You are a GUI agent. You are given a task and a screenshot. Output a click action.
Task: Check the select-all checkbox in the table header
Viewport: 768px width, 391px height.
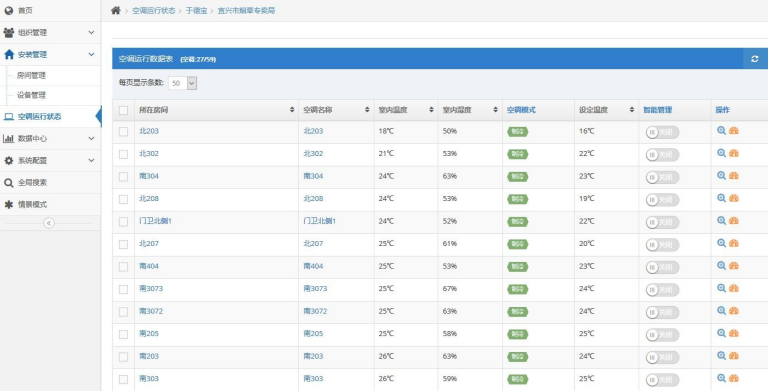(123, 110)
